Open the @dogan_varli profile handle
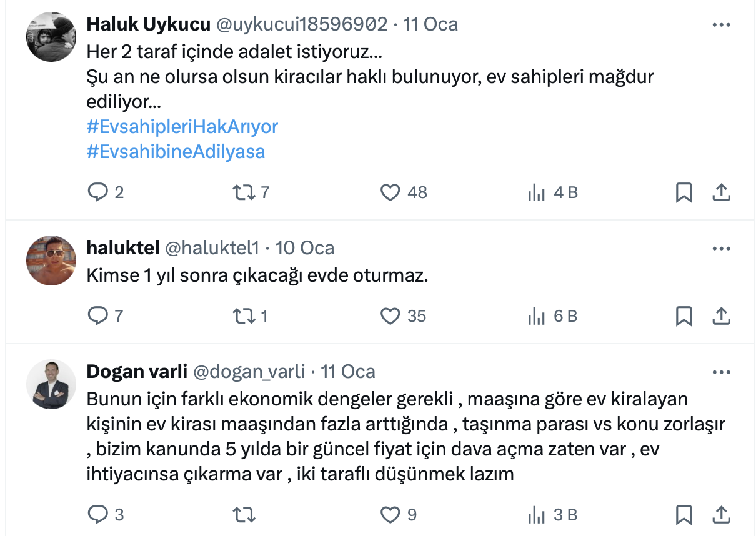756x536 pixels. tap(249, 372)
